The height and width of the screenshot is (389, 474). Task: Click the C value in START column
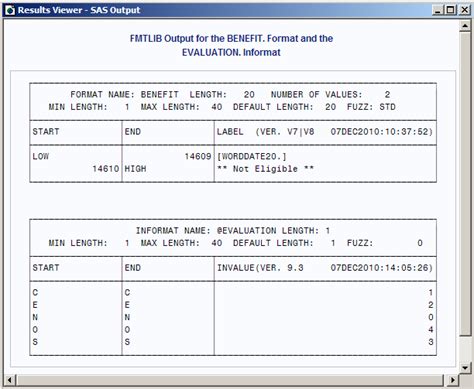35,292
